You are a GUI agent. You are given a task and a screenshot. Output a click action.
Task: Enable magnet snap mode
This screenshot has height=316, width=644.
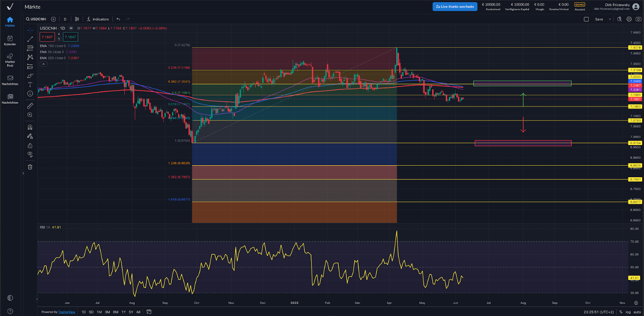[30, 127]
